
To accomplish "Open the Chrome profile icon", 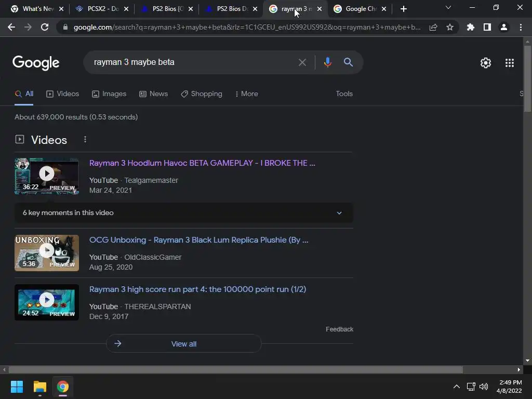I will point(504,27).
